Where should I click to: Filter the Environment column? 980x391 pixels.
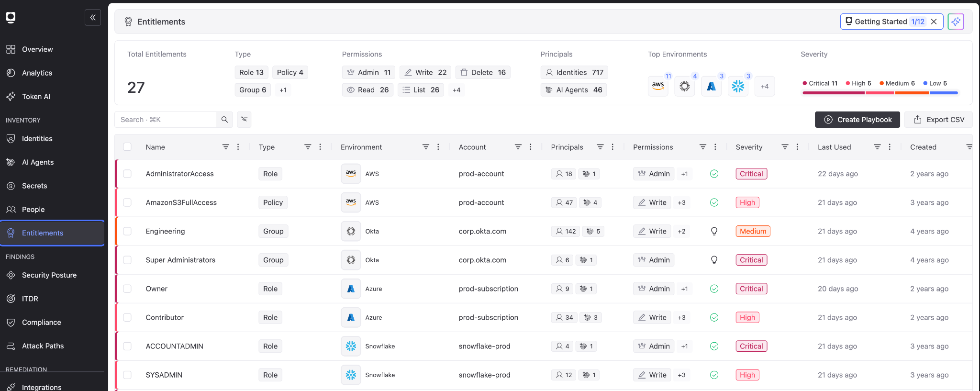(425, 147)
